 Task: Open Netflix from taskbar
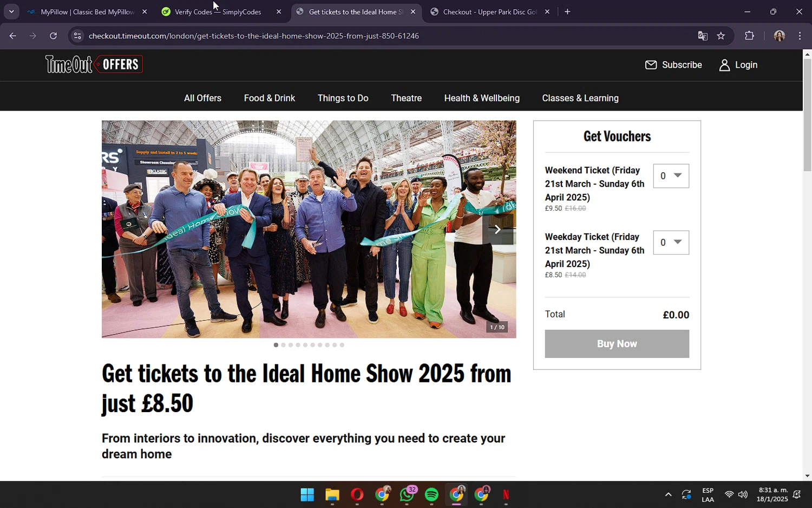point(506,495)
